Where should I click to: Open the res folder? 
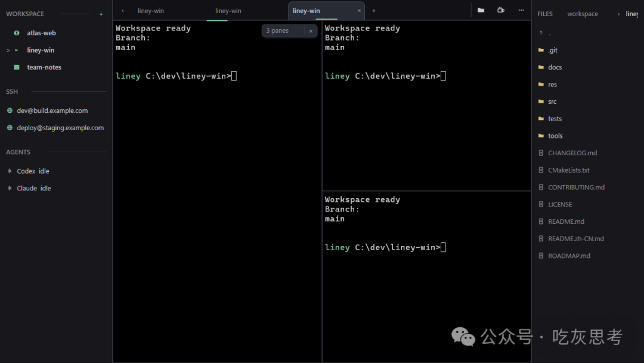click(552, 84)
